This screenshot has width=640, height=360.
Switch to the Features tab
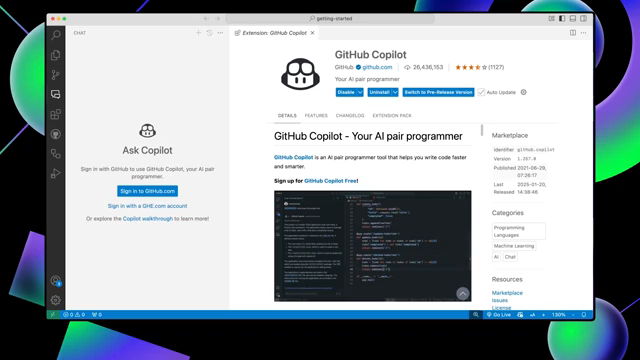(316, 116)
